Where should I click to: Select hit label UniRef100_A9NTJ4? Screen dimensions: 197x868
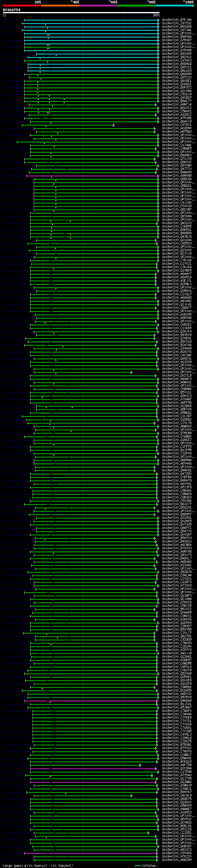tap(177, 104)
